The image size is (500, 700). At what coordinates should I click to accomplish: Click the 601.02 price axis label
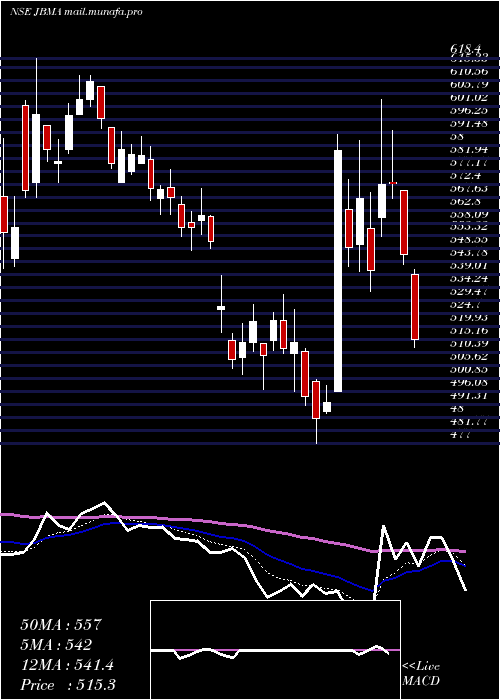(x=470, y=97)
